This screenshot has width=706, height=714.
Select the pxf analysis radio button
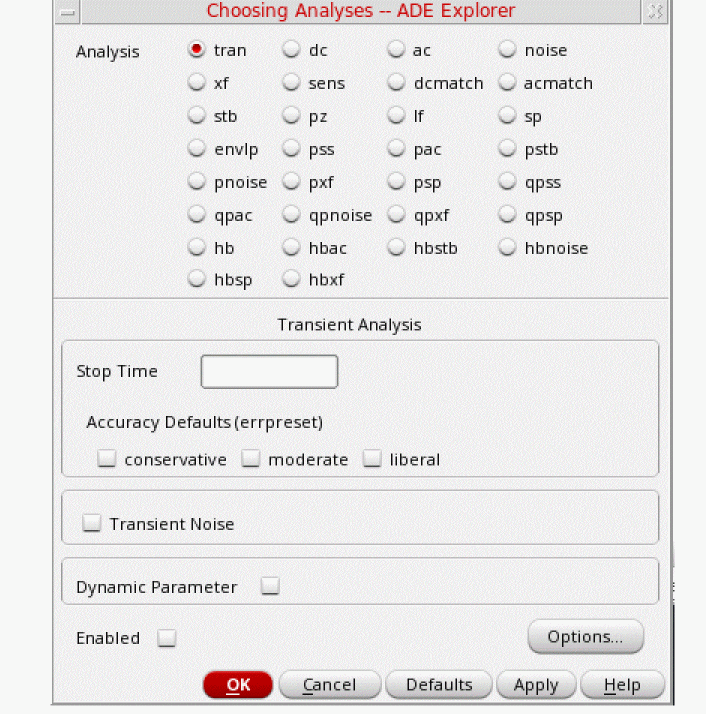291,182
